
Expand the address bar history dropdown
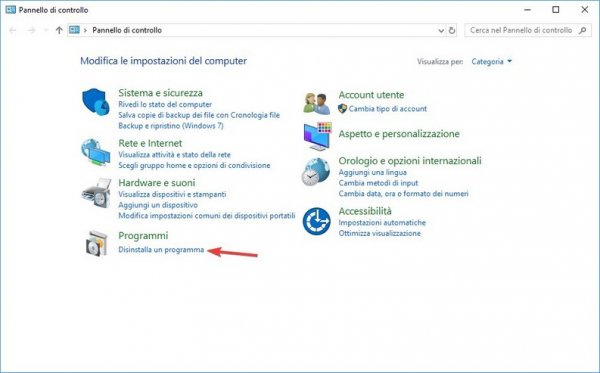coord(441,31)
